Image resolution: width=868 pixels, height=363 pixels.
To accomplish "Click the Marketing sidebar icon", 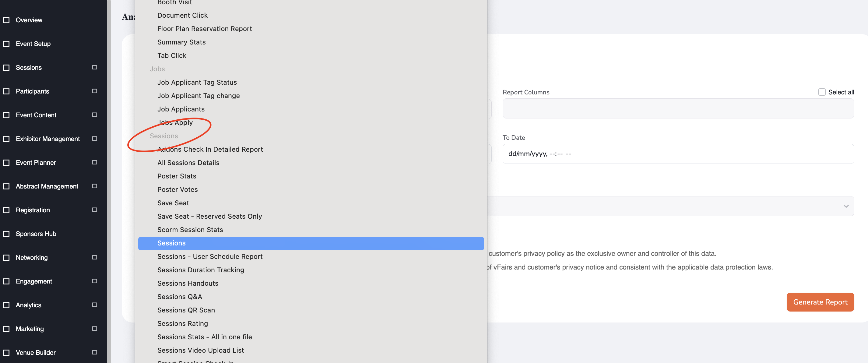I will point(6,329).
